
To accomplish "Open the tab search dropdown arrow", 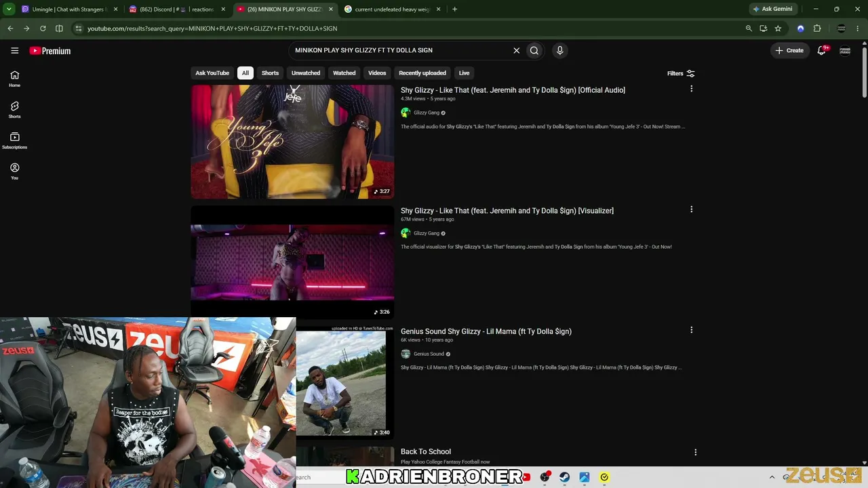I will (x=9, y=9).
